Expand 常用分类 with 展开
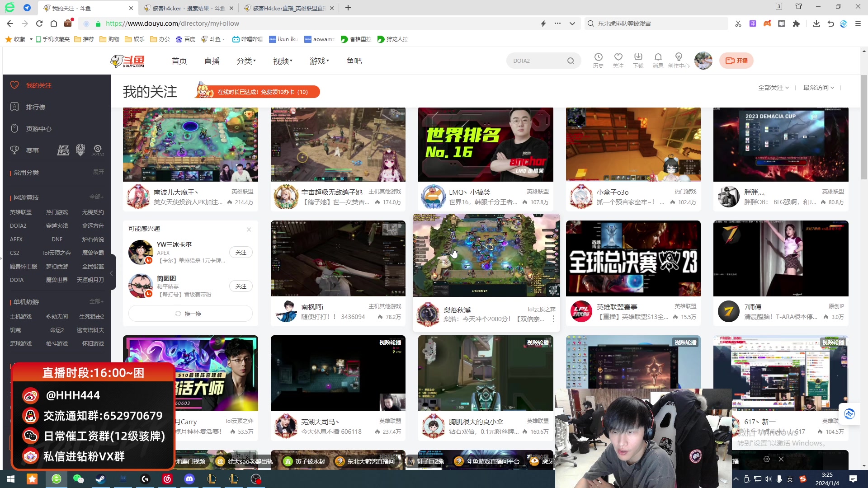The width and height of the screenshot is (868, 488). coord(98,172)
